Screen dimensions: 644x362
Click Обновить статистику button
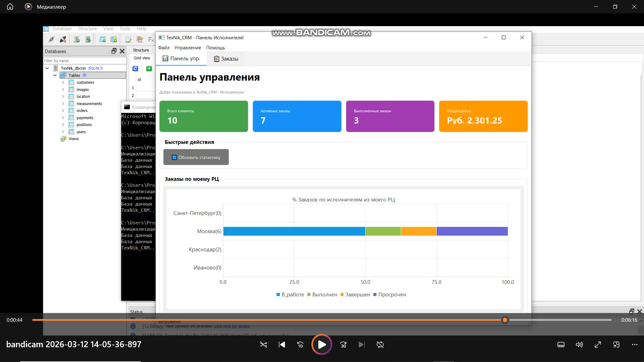196,157
